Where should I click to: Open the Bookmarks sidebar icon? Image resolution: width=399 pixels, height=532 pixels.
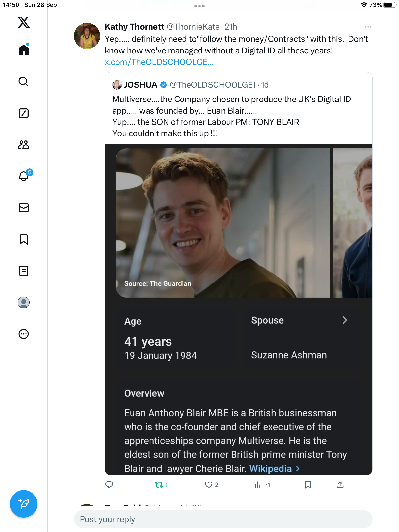(x=24, y=239)
